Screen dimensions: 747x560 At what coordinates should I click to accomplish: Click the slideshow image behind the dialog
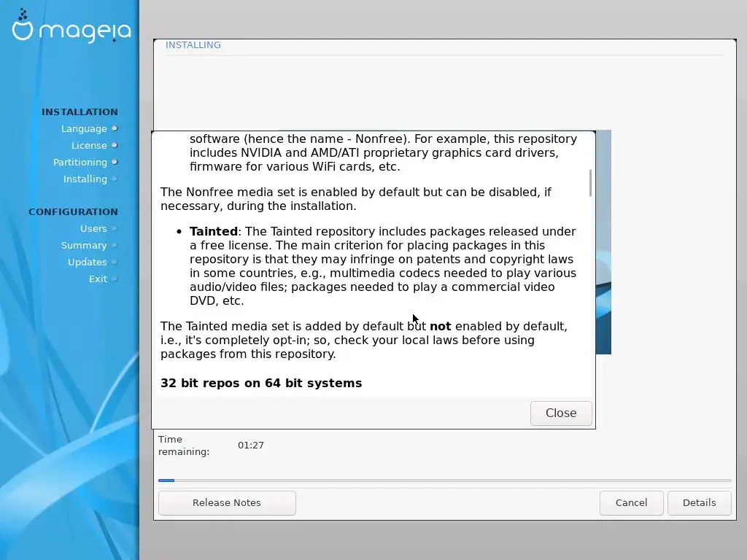point(603,242)
